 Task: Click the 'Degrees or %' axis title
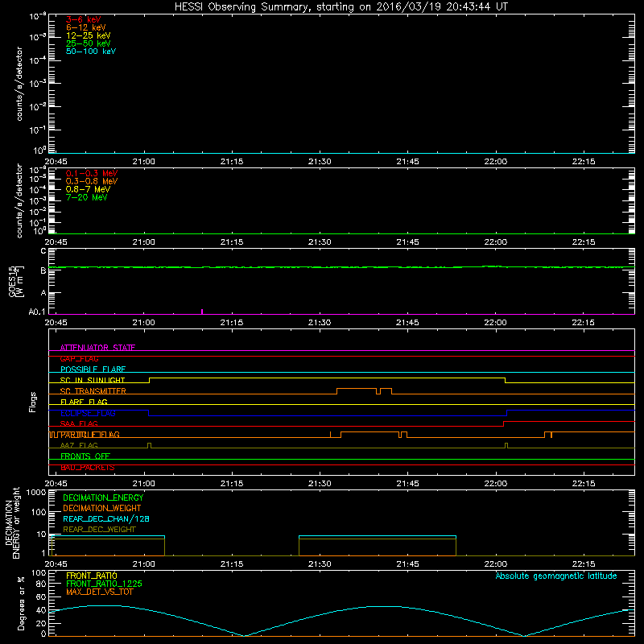pos(21,603)
